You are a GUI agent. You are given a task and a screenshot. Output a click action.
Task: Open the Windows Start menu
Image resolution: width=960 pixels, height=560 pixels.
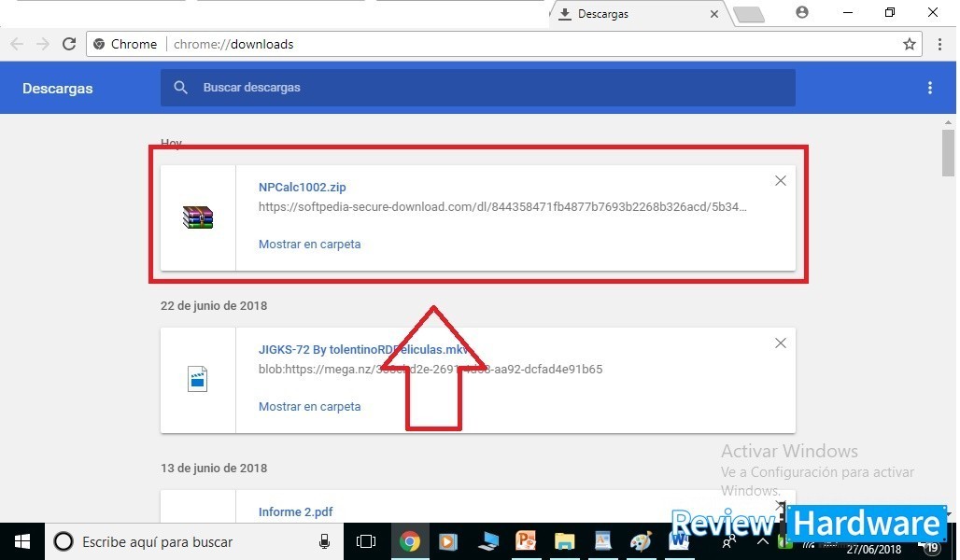tap(22, 541)
